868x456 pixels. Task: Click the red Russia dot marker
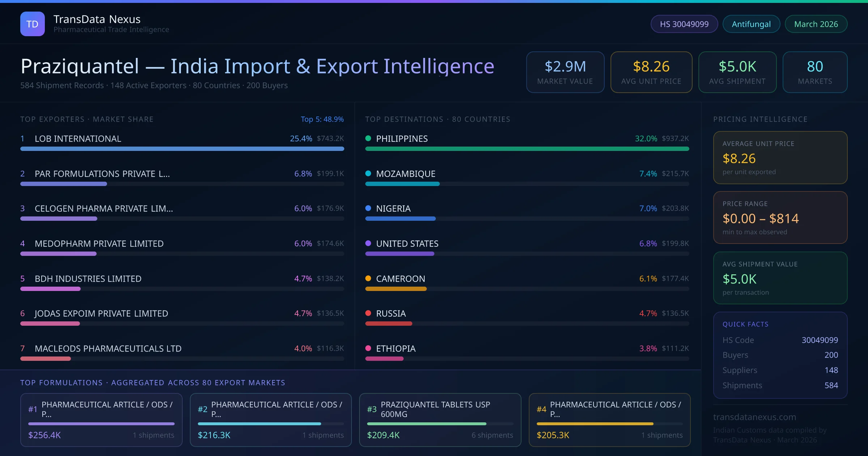pos(368,313)
